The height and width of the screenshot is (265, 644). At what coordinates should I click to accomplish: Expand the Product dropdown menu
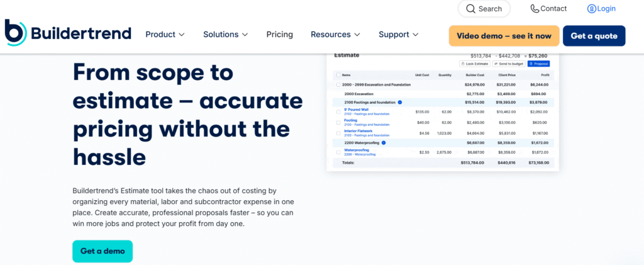[165, 35]
